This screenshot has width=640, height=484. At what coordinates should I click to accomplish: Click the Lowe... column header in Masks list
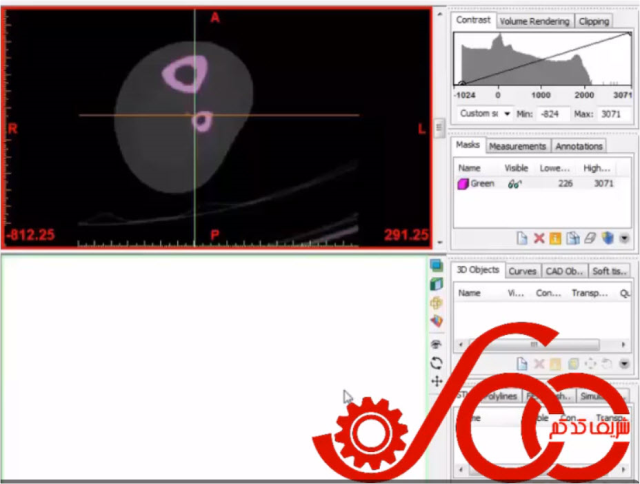[554, 168]
